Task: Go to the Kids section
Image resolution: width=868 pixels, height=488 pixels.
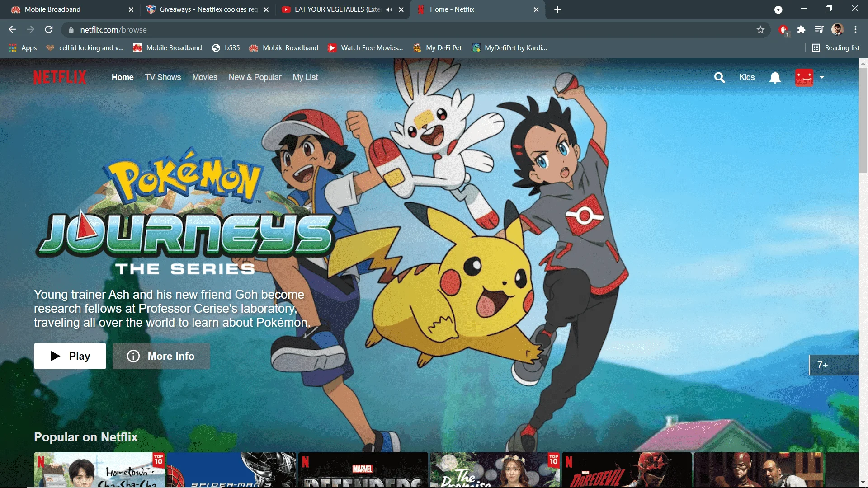Action: [747, 77]
